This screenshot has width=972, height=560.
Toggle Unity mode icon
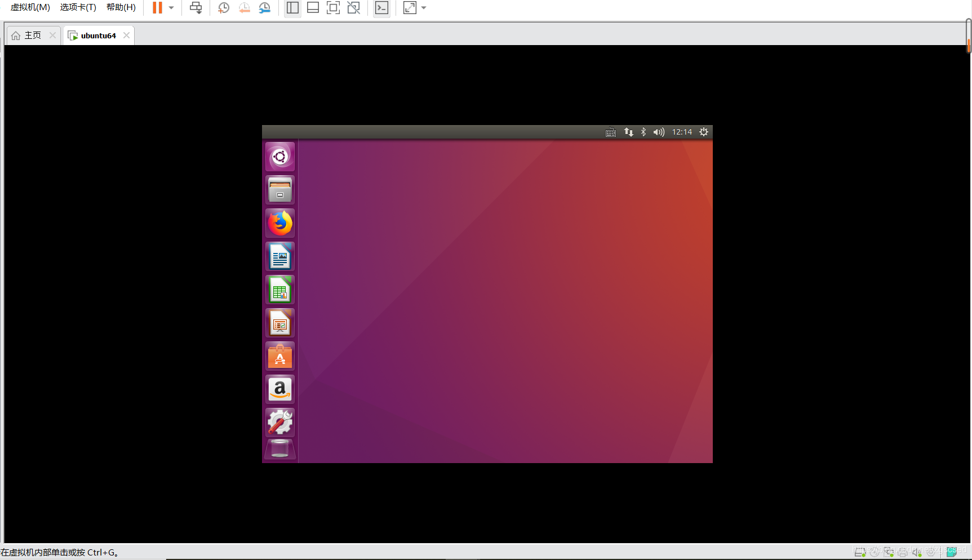click(x=353, y=8)
